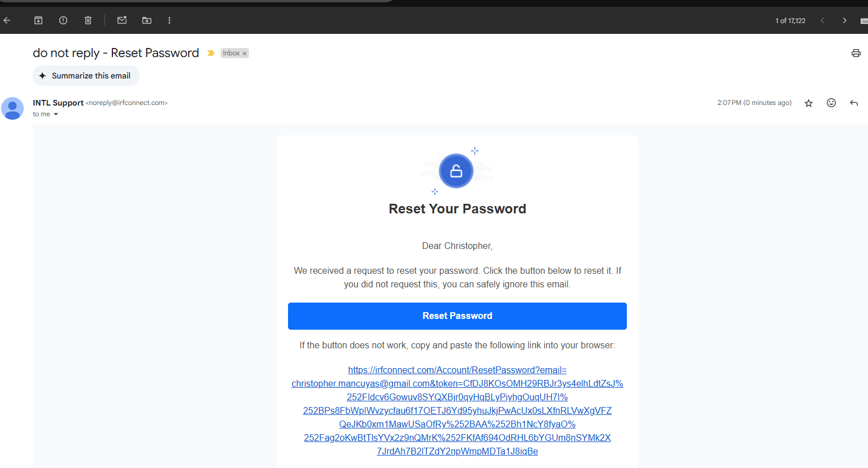Click Summarize this email
This screenshot has height=468, width=868.
[x=86, y=76]
